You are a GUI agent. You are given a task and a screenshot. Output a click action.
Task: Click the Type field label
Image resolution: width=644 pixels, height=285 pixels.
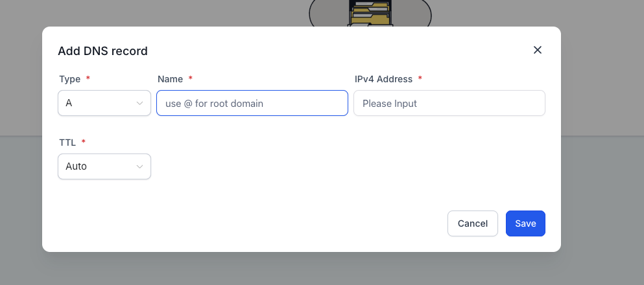(x=70, y=79)
